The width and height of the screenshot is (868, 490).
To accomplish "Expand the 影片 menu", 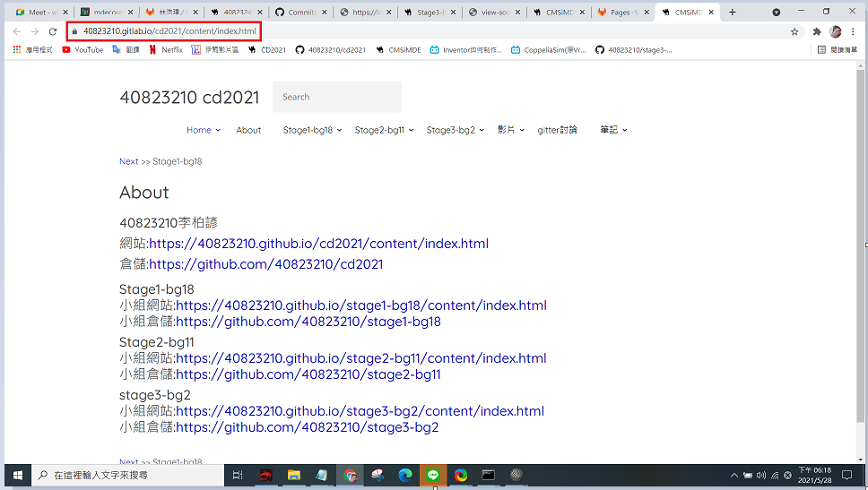I will [510, 130].
